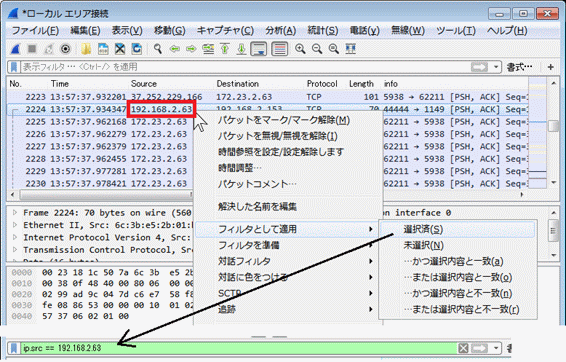The width and height of the screenshot is (566, 362).
Task: Open capture options with the round gear icon
Action: 65,49
